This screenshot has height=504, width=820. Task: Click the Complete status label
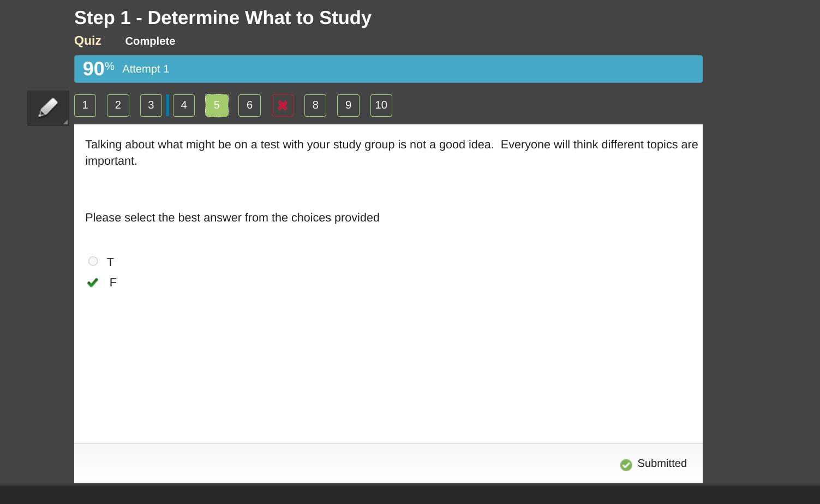tap(150, 41)
